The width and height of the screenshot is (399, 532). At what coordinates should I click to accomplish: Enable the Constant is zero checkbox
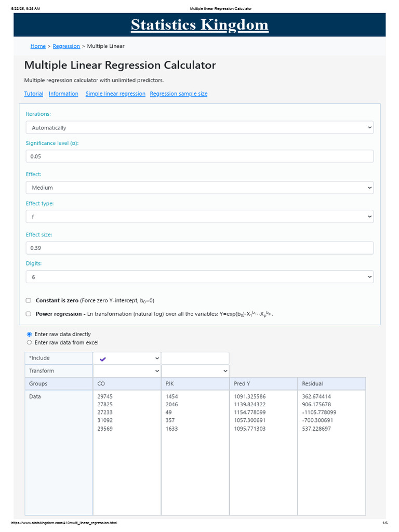click(x=29, y=301)
